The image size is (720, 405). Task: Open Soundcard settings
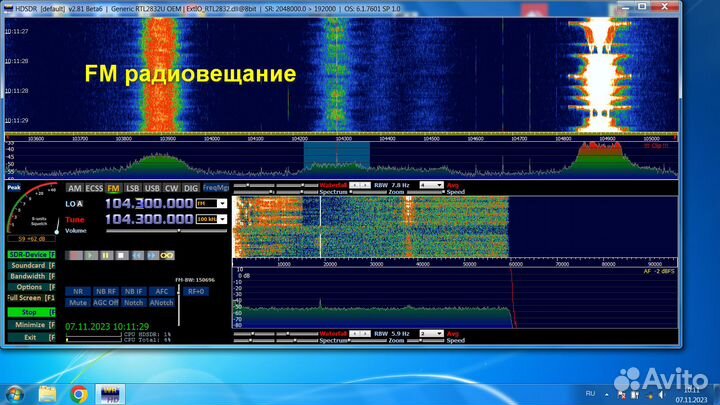[32, 265]
